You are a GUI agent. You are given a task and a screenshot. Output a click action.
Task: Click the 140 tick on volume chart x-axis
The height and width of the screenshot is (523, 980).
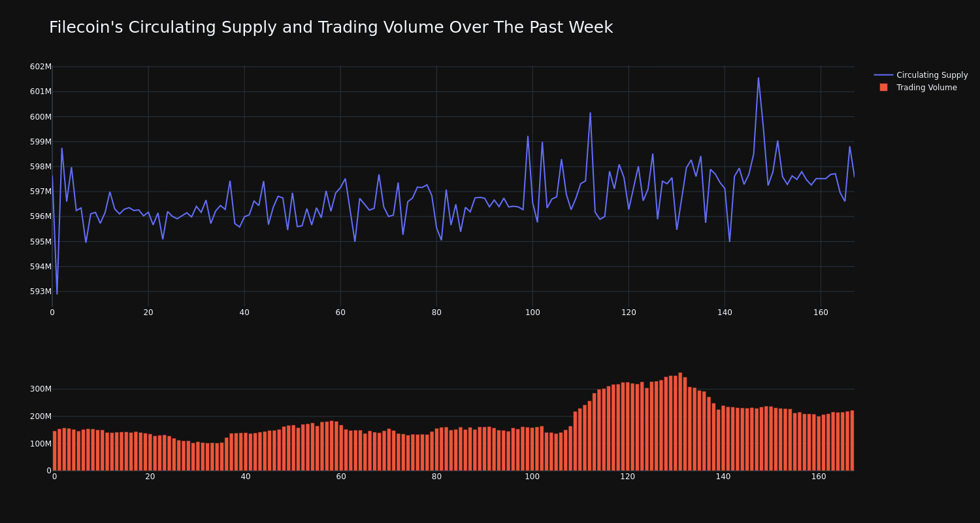[x=723, y=477]
